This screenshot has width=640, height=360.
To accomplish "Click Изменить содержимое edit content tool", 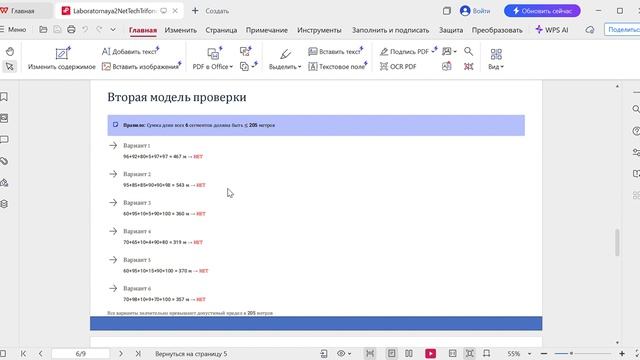I will [62, 59].
